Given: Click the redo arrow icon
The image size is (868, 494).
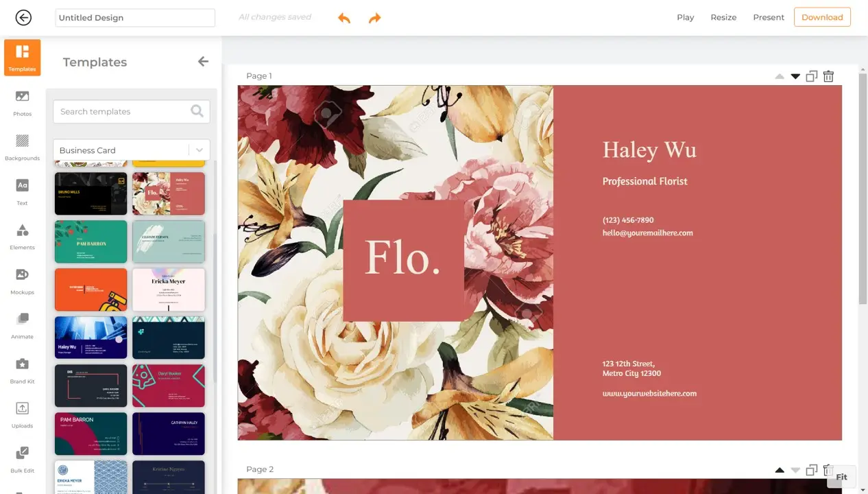Looking at the screenshot, I should click(x=374, y=18).
